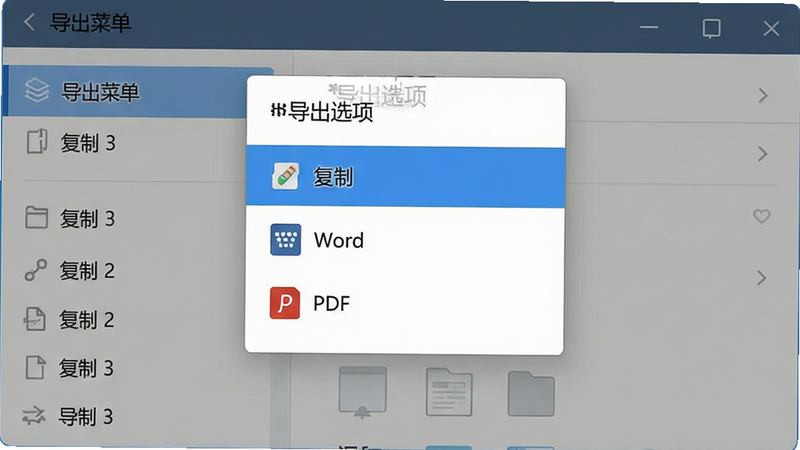Click the red PDF icon
The image size is (800, 450).
(285, 303)
